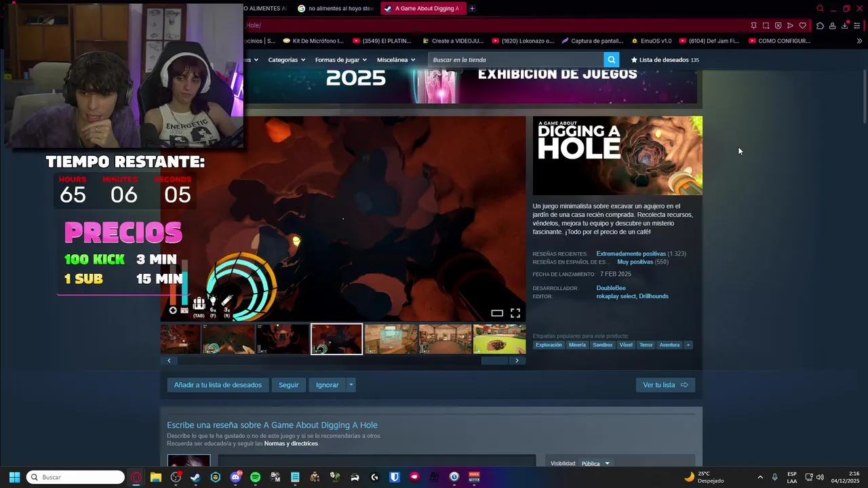Switch to 'no alimentes al hoyo' Google tab
This screenshot has height=488, width=868.
[336, 9]
